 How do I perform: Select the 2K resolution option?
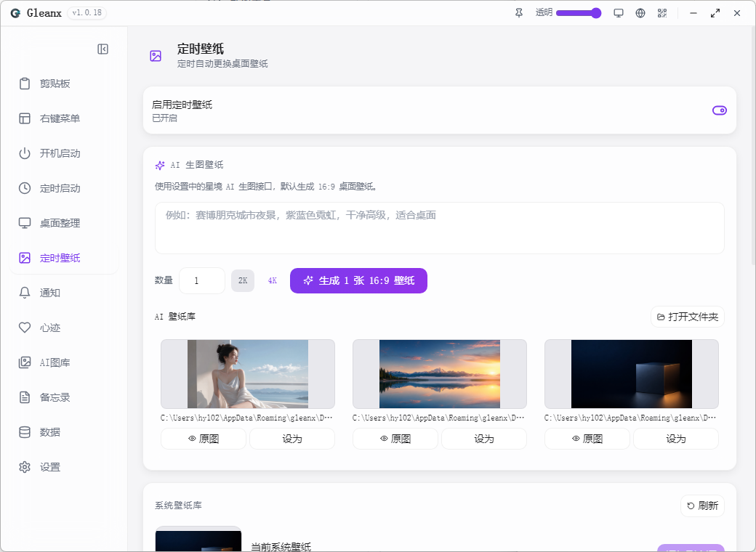tap(243, 280)
